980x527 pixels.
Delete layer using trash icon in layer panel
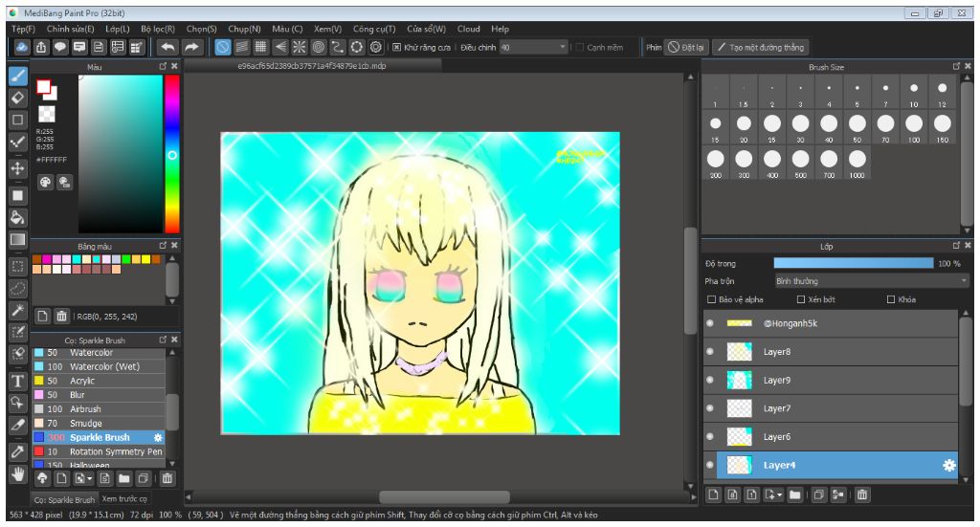point(861,494)
